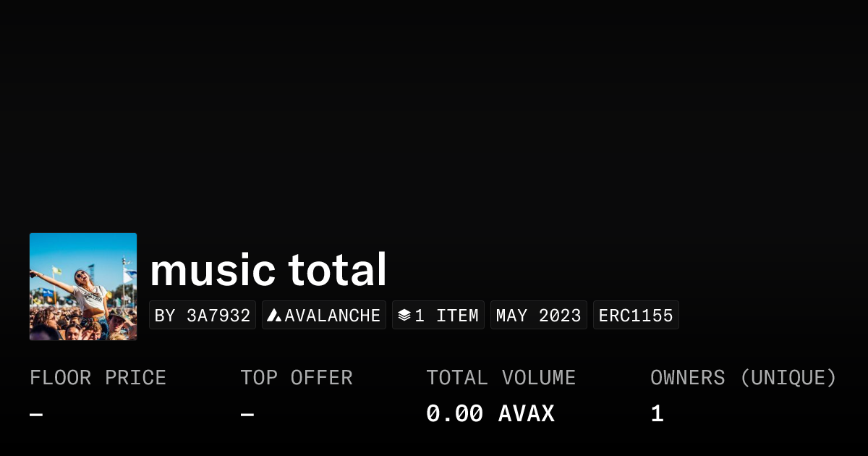Click the OWNERS heading word
Viewport: 868px width, 456px height.
(687, 378)
